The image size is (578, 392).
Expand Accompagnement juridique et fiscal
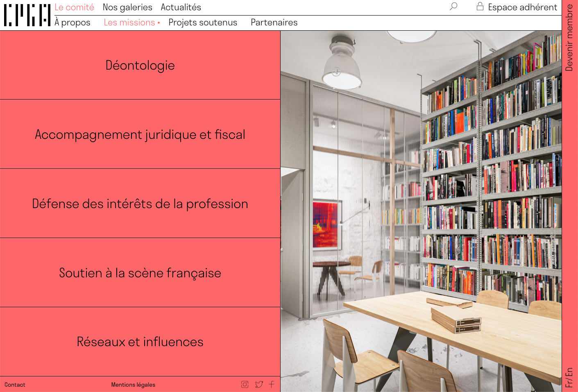[x=140, y=134]
